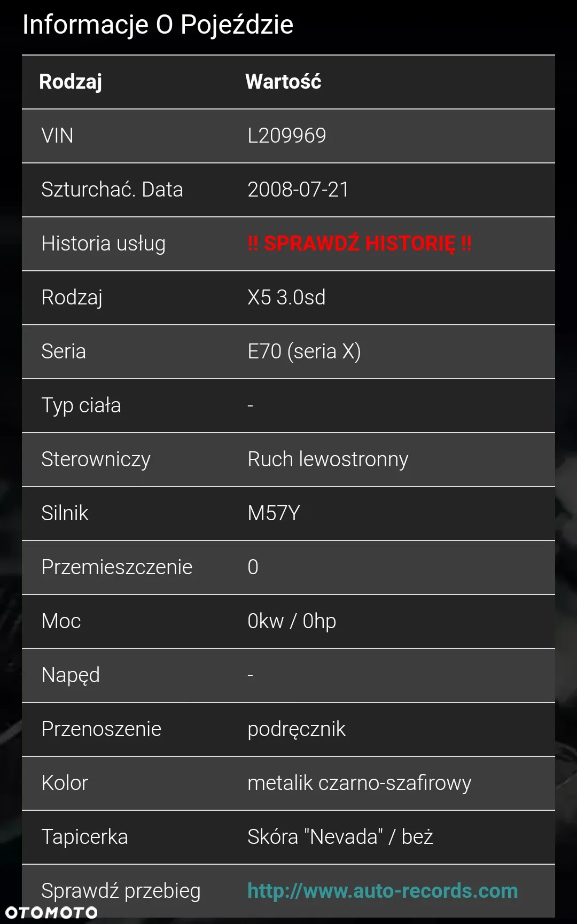Select the VIN value L209969
577x924 pixels.
(287, 136)
